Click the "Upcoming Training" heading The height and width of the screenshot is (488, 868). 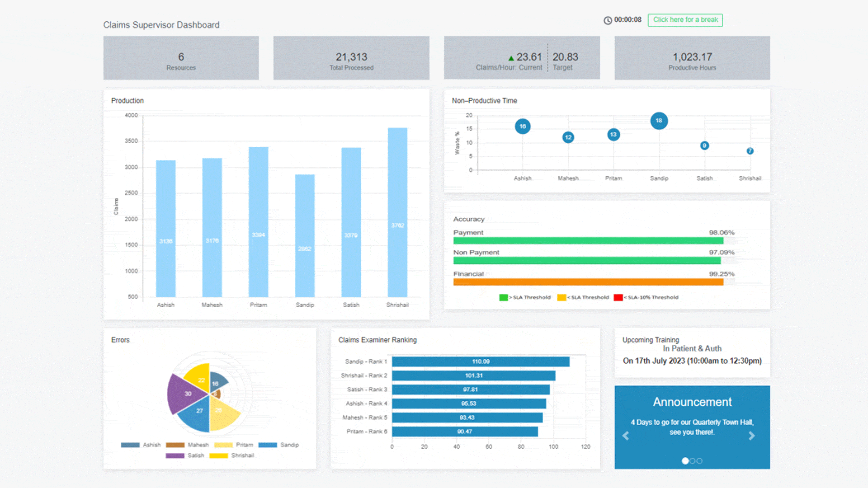click(651, 340)
